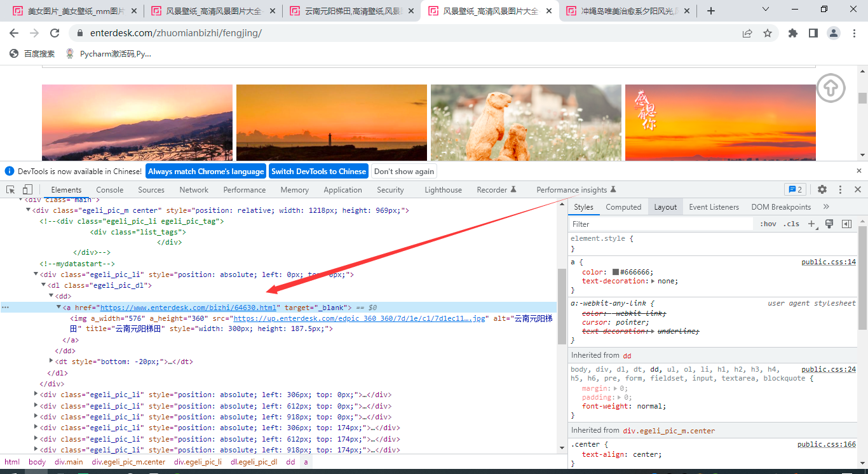Bookmark this page with the star icon
This screenshot has width=868, height=474.
768,33
